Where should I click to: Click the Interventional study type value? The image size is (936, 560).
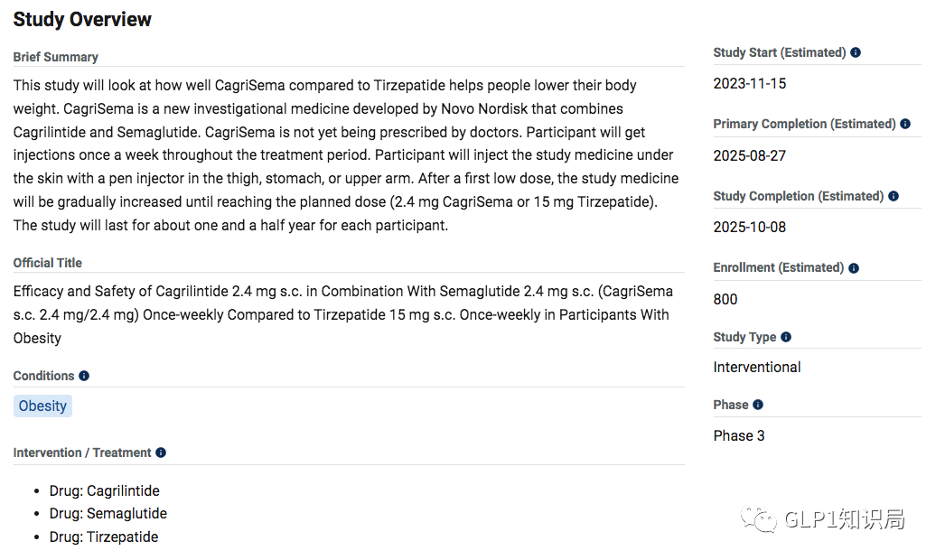coord(756,367)
